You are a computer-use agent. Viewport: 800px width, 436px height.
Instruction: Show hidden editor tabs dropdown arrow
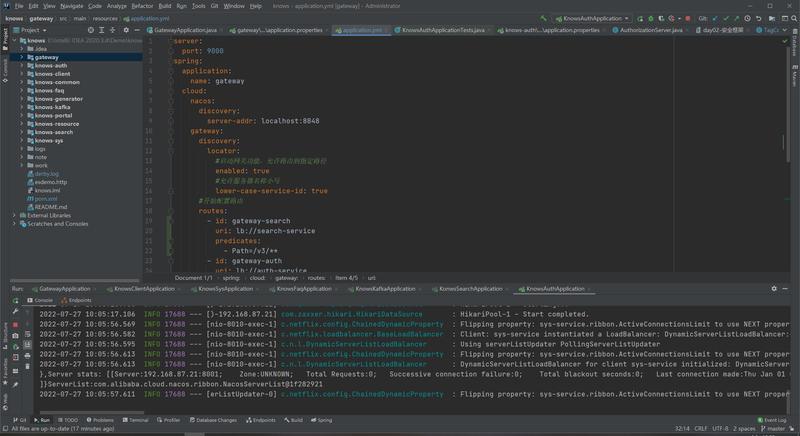[785, 30]
